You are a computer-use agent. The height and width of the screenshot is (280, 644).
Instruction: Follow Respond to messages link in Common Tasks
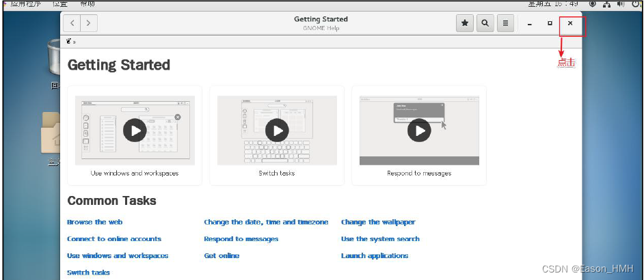click(x=241, y=239)
